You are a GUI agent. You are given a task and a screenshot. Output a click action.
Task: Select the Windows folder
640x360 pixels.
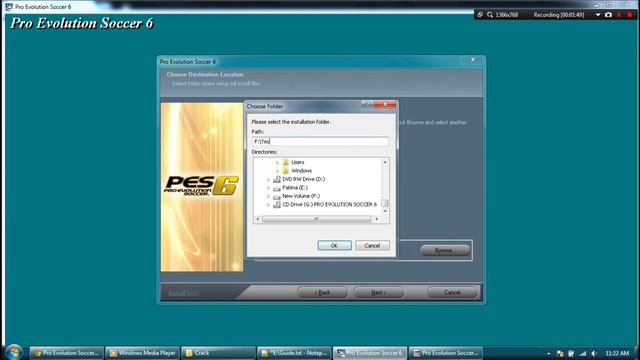tap(301, 171)
